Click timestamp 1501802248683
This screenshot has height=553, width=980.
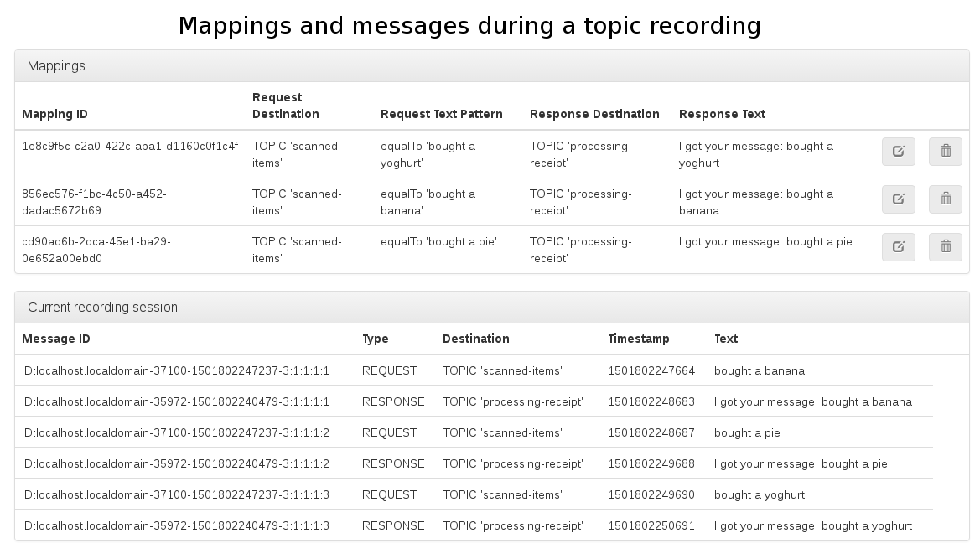point(651,401)
